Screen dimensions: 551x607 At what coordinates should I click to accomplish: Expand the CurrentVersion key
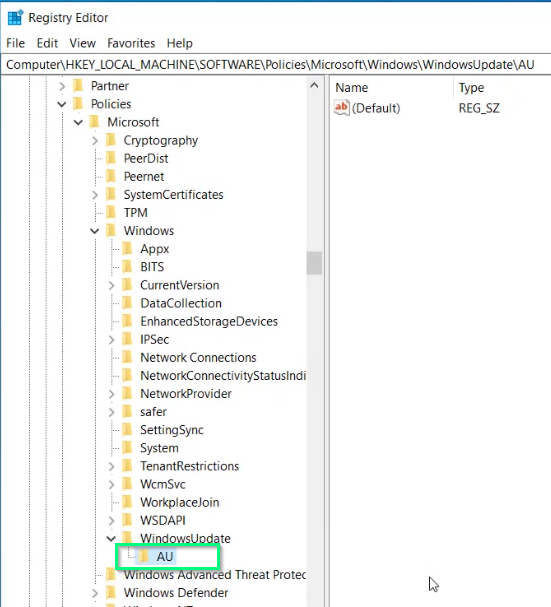coord(112,285)
